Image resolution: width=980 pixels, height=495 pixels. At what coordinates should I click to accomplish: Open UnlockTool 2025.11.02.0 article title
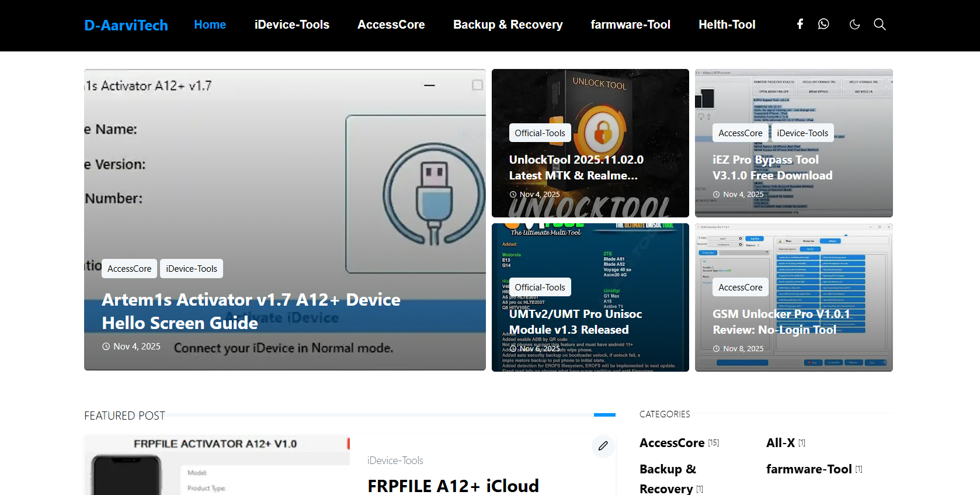coord(576,167)
